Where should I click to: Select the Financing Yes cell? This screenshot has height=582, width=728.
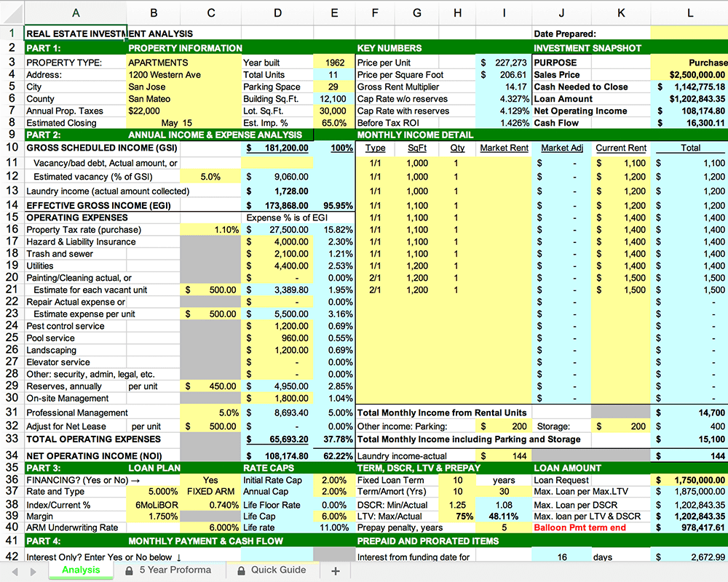click(210, 480)
